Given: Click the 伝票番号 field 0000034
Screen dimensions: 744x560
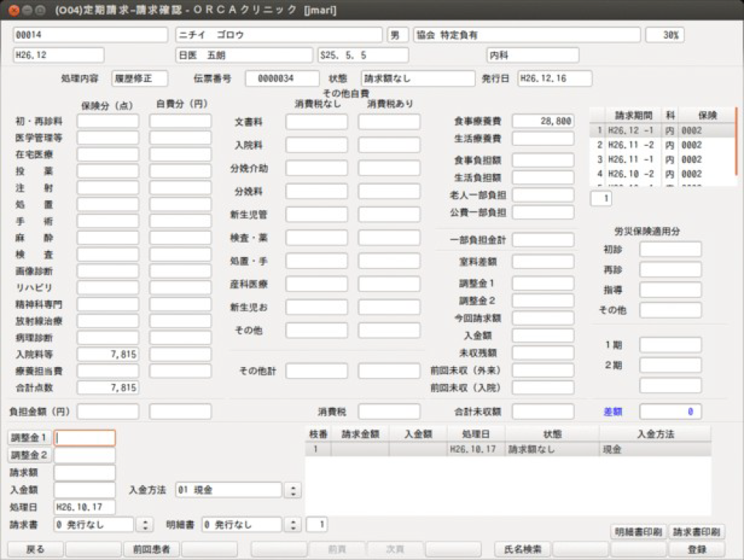Looking at the screenshot, I should [x=282, y=78].
